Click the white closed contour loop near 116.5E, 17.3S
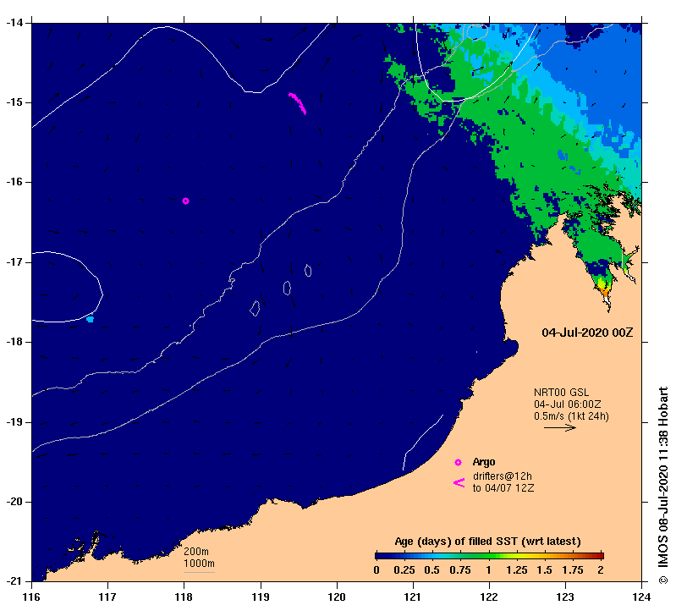Image resolution: width=676 pixels, height=616 pixels. coord(67,287)
